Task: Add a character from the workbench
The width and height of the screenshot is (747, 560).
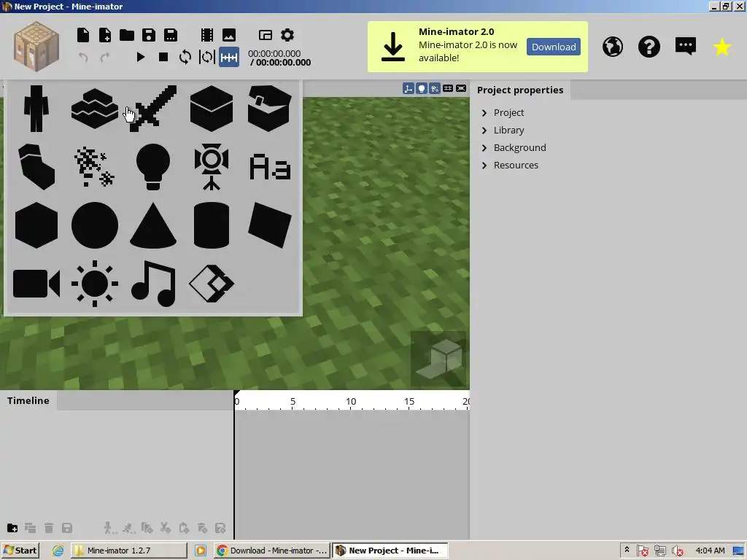Action: (36, 109)
